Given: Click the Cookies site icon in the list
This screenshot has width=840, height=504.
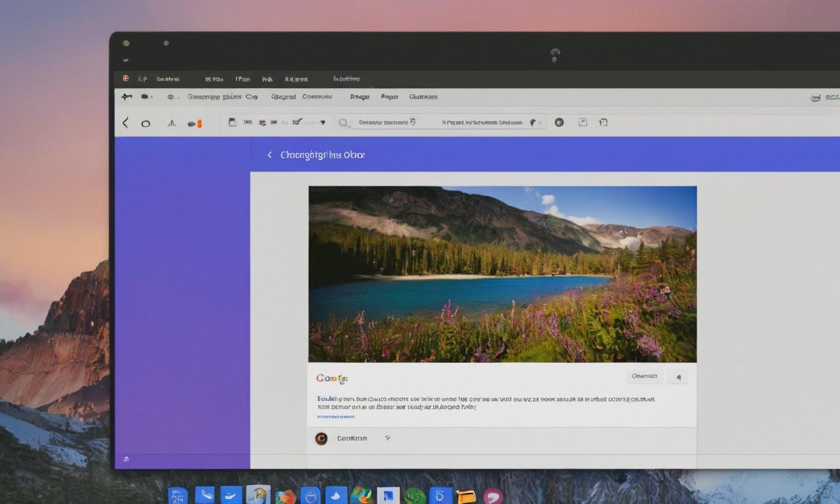Looking at the screenshot, I should 321,438.
